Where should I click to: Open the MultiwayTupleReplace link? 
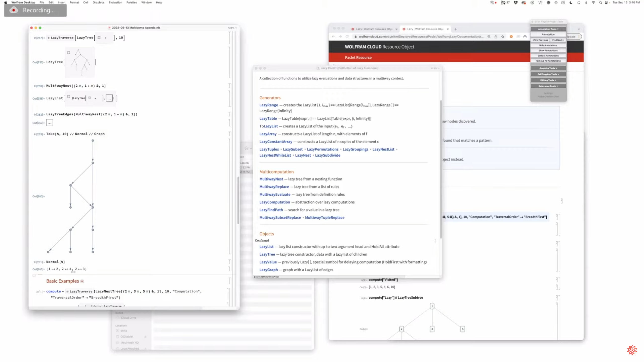coord(325,218)
